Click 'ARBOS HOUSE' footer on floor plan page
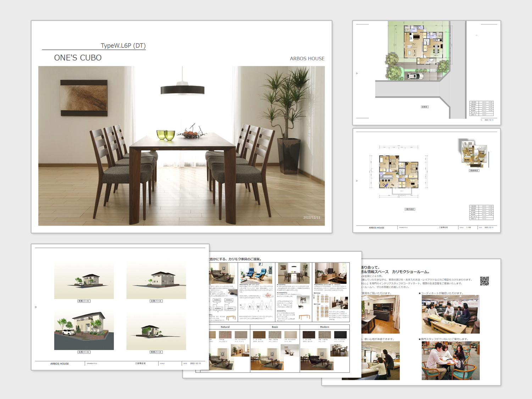This screenshot has width=532, height=399. 376,228
